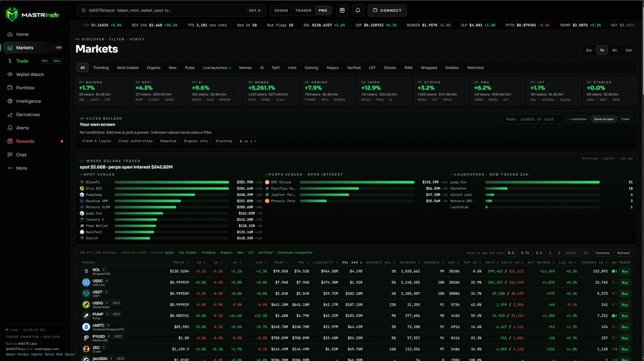Switch to the Most traded tab

[127, 68]
